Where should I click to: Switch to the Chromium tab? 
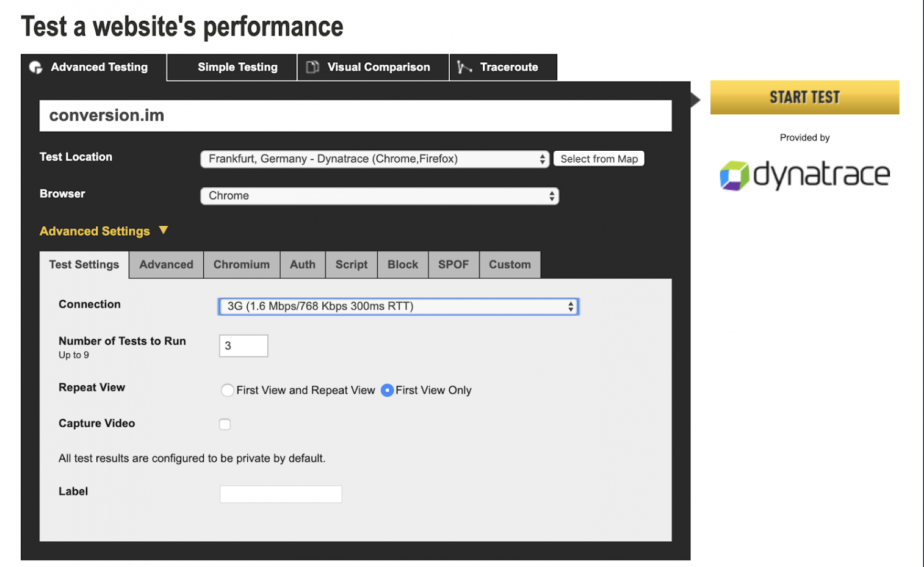click(242, 265)
